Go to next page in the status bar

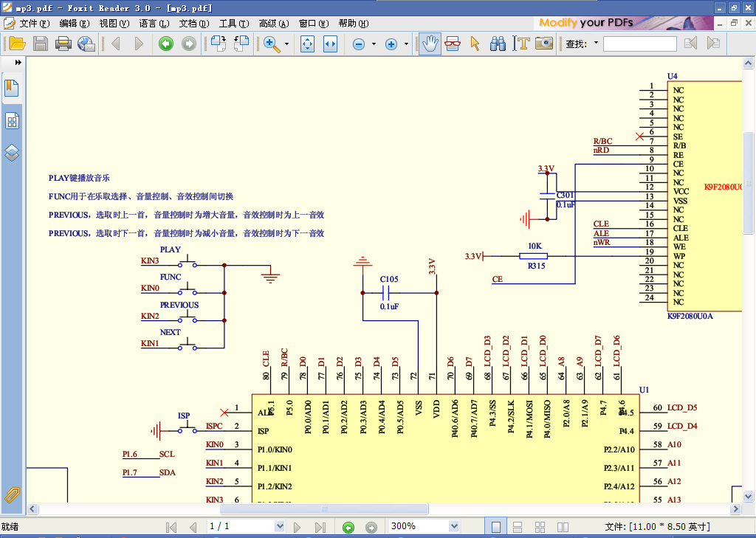point(298,527)
